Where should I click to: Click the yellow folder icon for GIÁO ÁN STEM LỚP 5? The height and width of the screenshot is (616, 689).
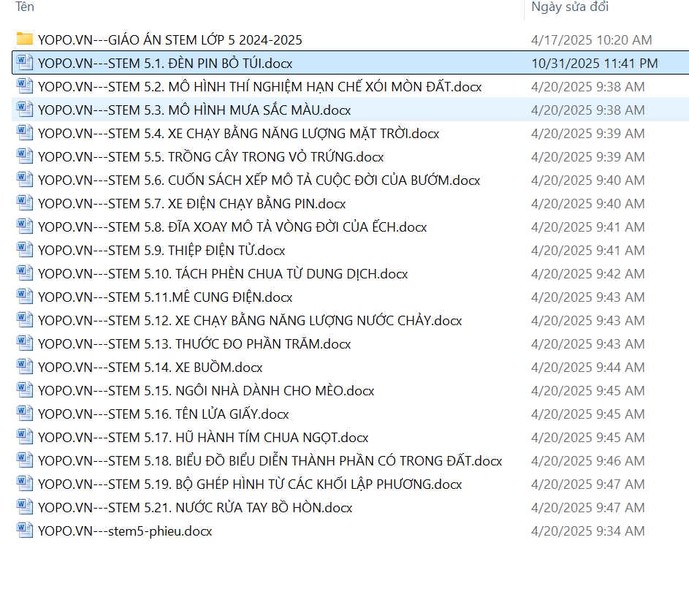(25, 39)
